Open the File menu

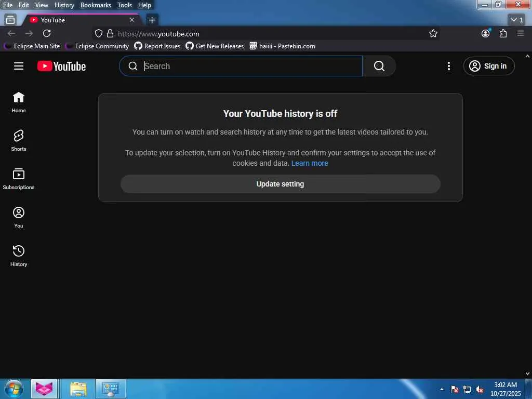pyautogui.click(x=7, y=5)
